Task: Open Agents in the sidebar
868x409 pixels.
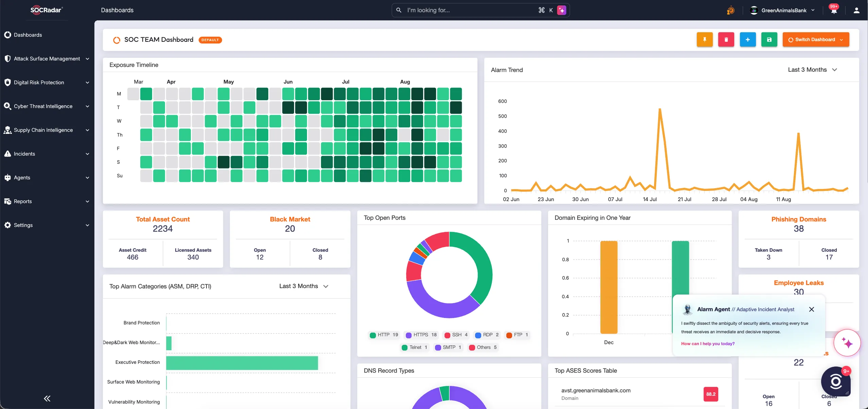Action: pyautogui.click(x=47, y=178)
